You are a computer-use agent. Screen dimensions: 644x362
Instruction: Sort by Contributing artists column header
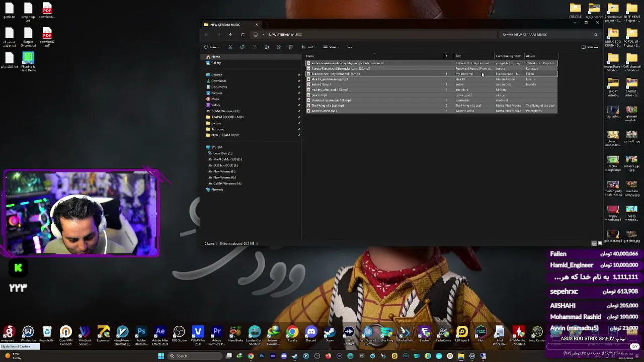[x=509, y=56]
